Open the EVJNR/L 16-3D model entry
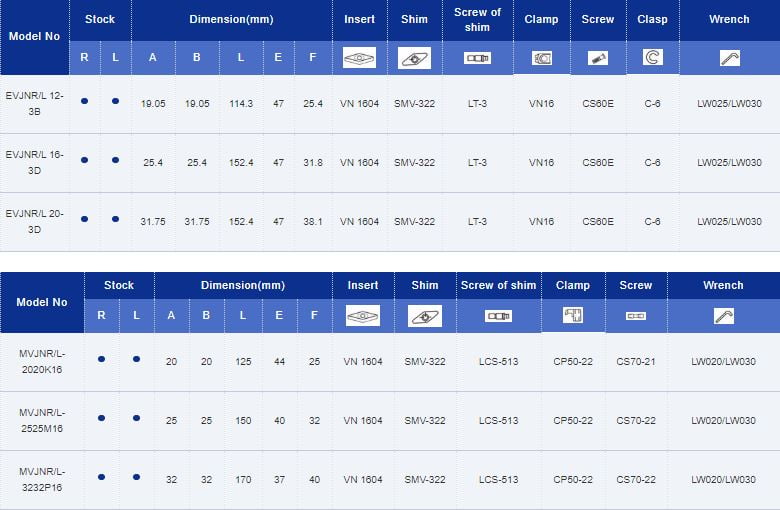 pyautogui.click(x=34, y=161)
